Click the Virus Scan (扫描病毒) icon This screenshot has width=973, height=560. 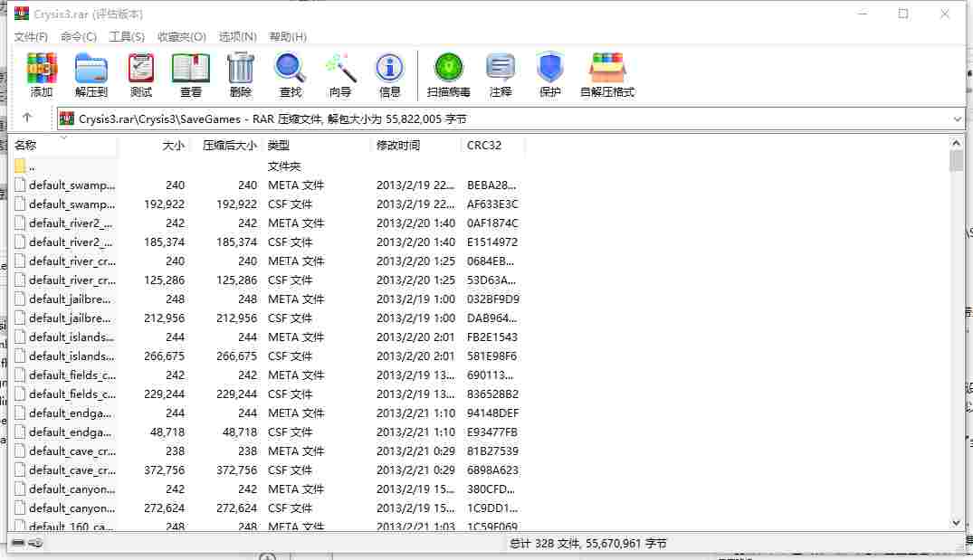(449, 74)
